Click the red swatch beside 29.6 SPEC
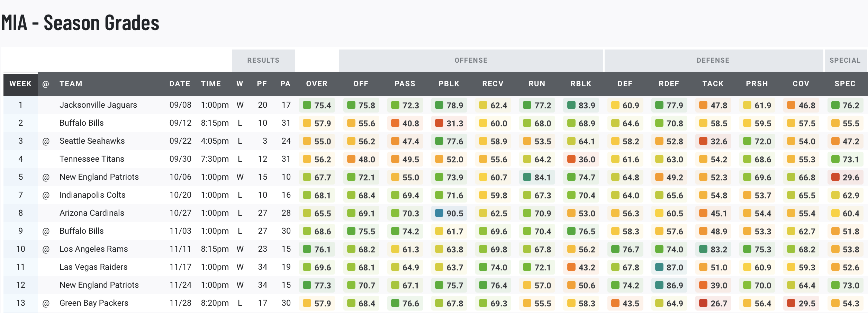The height and width of the screenshot is (313, 868). pos(835,177)
